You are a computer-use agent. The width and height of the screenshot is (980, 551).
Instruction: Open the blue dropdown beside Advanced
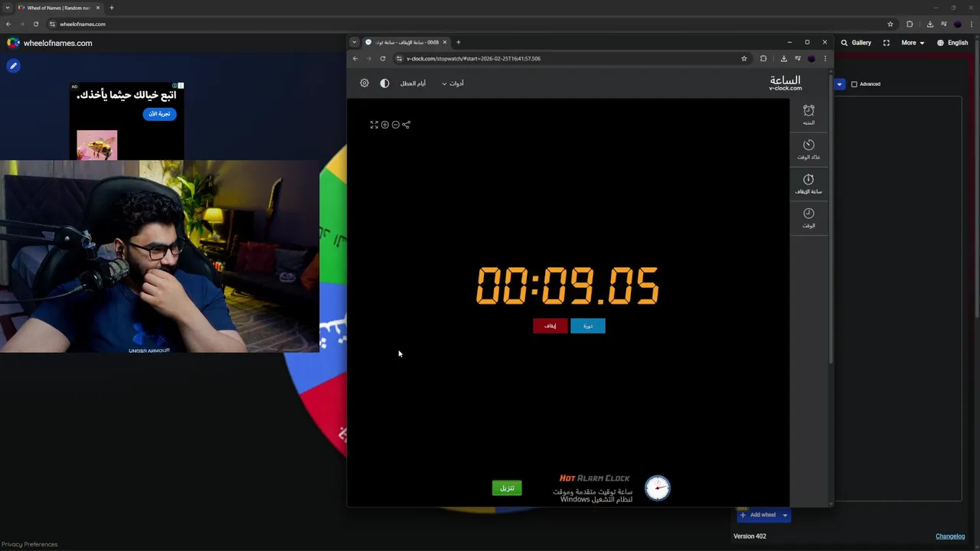(x=839, y=84)
